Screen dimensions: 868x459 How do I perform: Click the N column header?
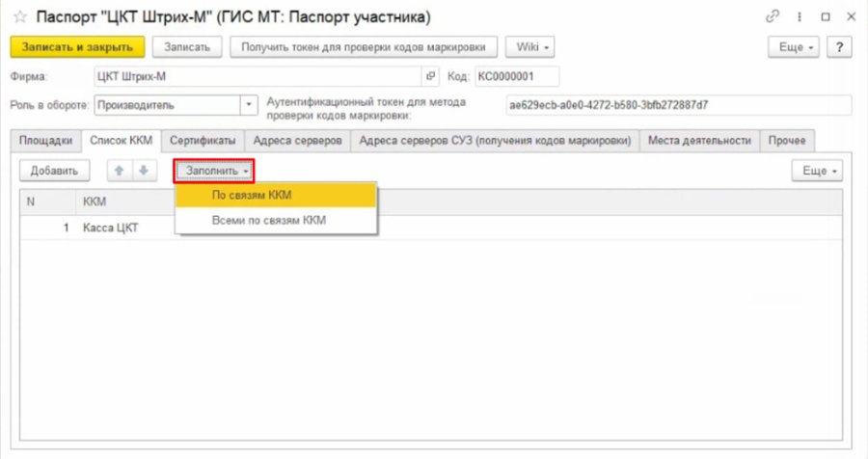point(47,202)
